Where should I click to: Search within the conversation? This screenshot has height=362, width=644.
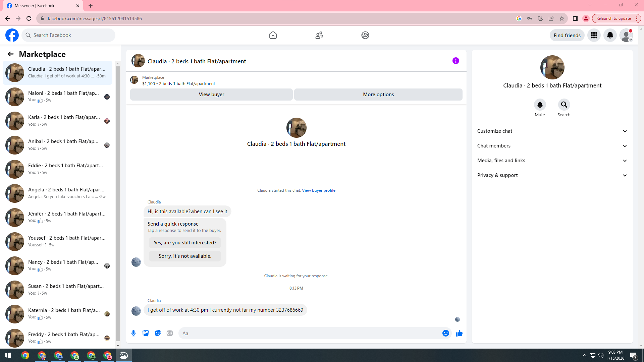tap(564, 105)
